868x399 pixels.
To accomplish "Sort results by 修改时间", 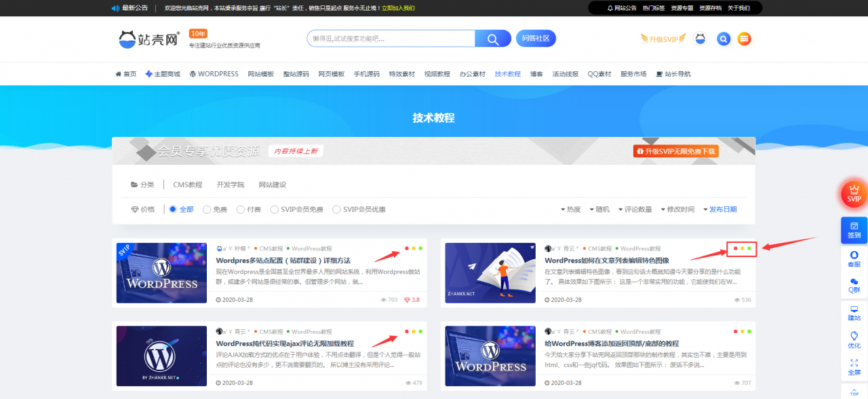I will pos(677,210).
